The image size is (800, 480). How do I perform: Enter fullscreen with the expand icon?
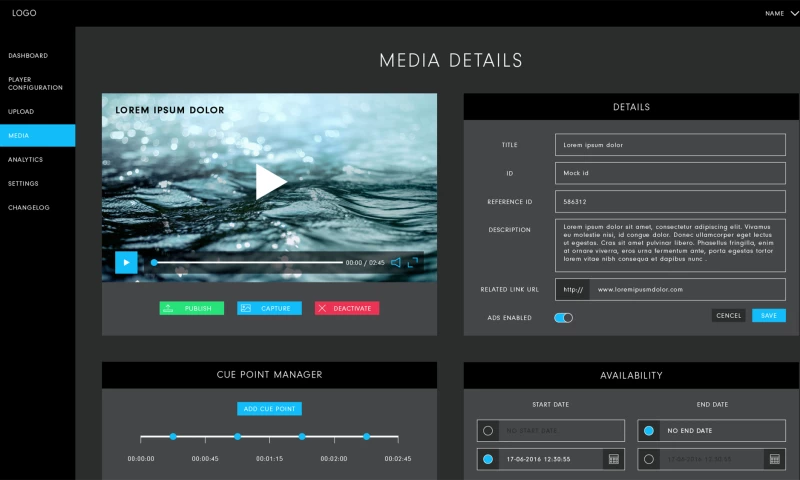pyautogui.click(x=413, y=263)
